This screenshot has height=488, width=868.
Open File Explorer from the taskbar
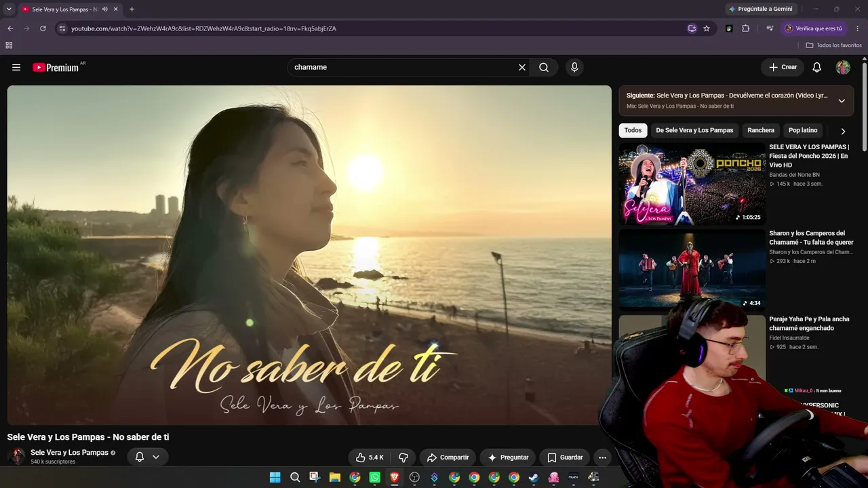coord(335,477)
